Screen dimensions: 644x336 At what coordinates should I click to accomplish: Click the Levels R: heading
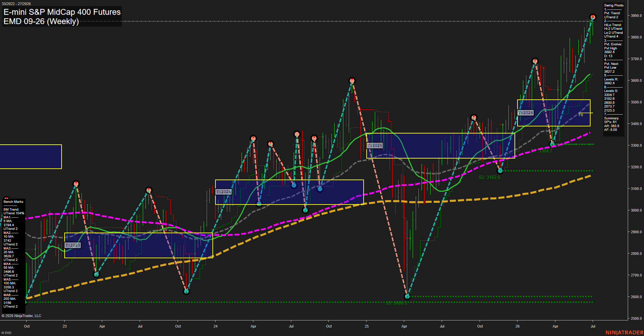click(611, 79)
